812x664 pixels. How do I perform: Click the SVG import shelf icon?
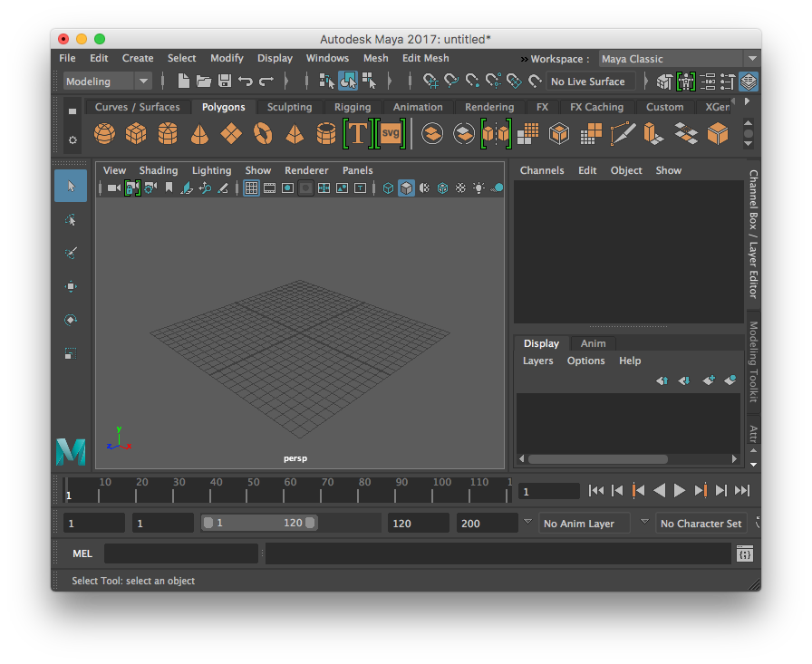tap(390, 133)
